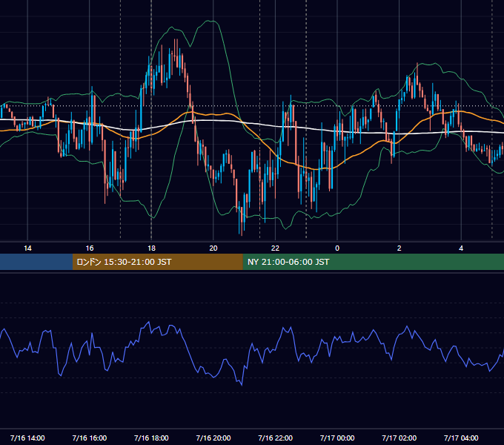Screen dimensions: 504x445
Task: Click the 7/16 20:00 label on the lower axis
Action: [x=213, y=438]
